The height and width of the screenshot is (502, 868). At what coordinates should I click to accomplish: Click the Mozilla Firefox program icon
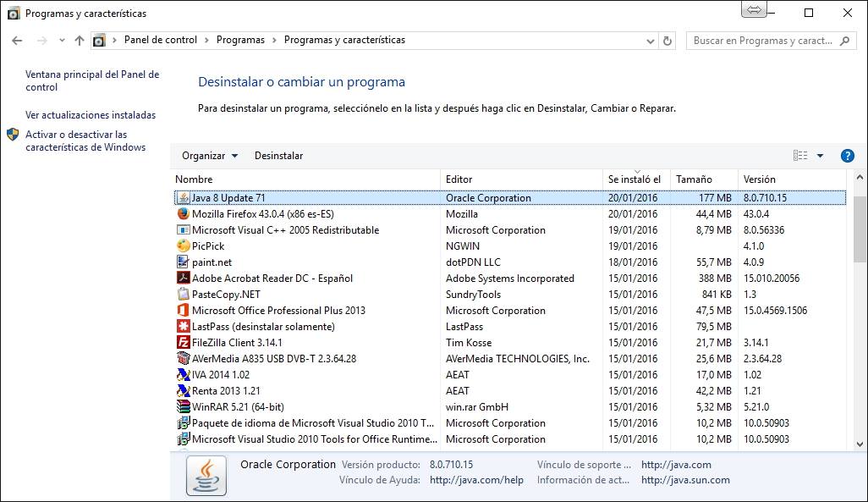pos(184,213)
